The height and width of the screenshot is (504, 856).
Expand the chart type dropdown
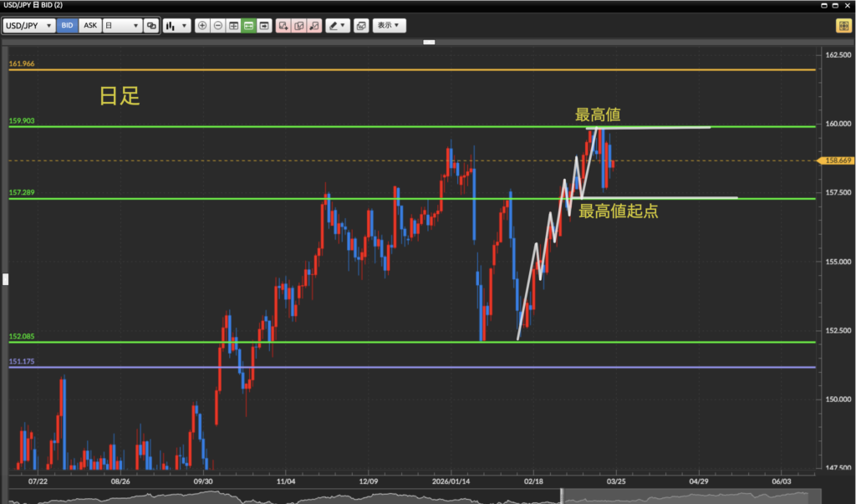coord(176,26)
